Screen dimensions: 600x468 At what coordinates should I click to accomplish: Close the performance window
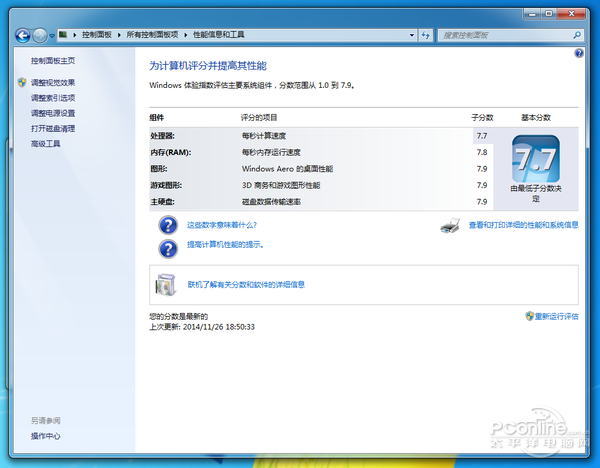pyautogui.click(x=571, y=14)
